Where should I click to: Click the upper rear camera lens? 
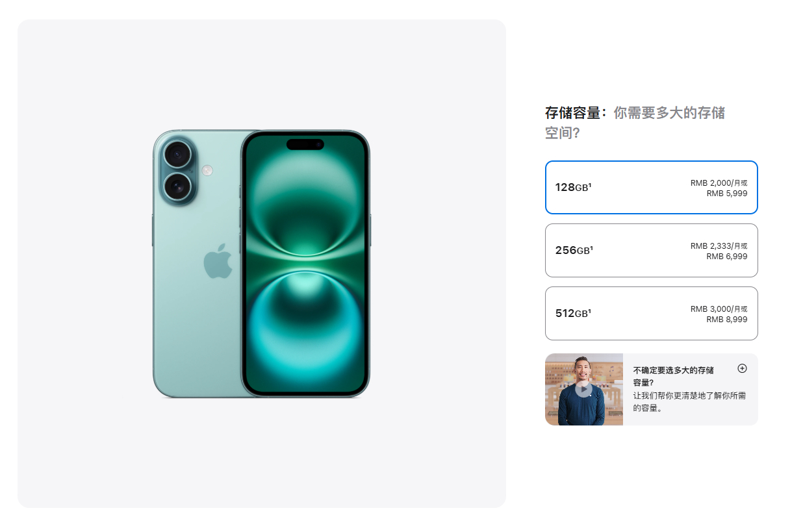point(176,154)
